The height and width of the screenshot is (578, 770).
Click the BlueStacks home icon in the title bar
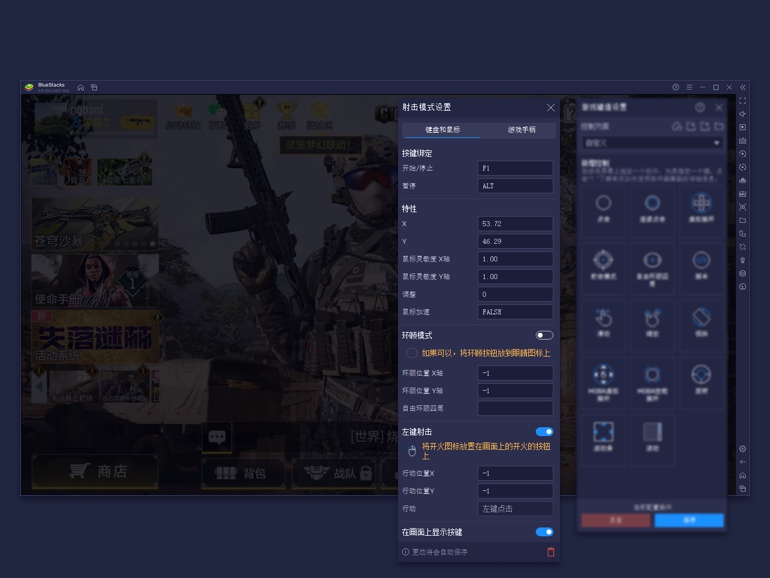(81, 87)
